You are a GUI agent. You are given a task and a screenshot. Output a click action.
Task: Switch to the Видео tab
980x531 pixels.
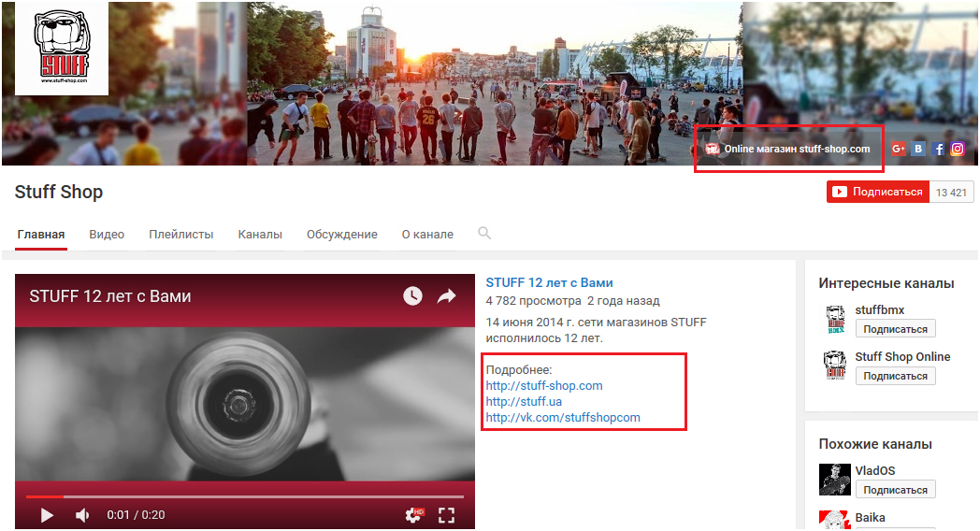107,235
